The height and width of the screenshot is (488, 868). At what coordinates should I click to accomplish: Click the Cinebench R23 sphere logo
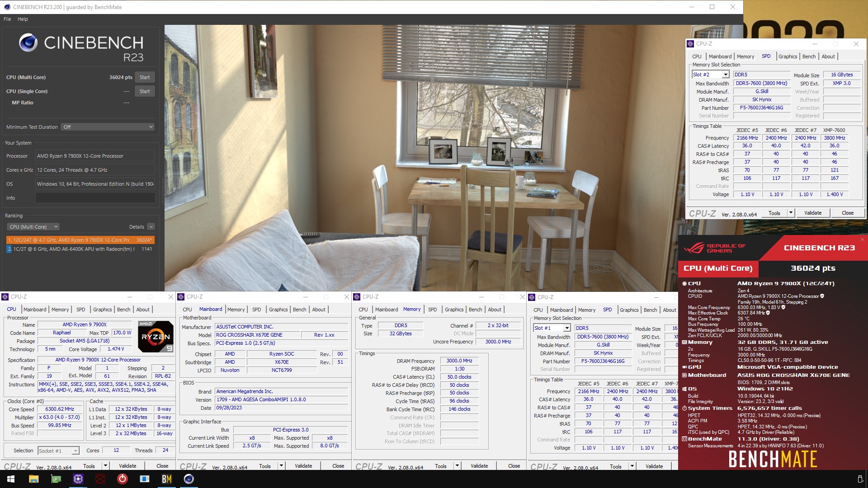point(28,42)
